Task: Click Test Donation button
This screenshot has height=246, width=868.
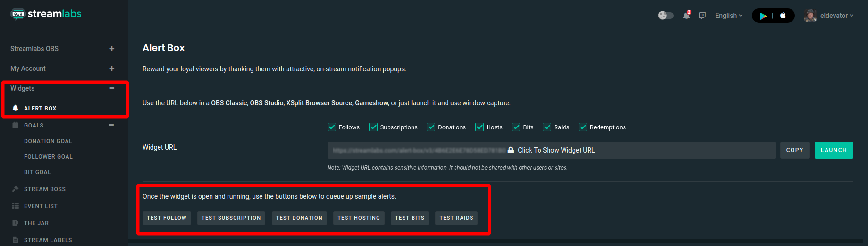Action: tap(299, 218)
